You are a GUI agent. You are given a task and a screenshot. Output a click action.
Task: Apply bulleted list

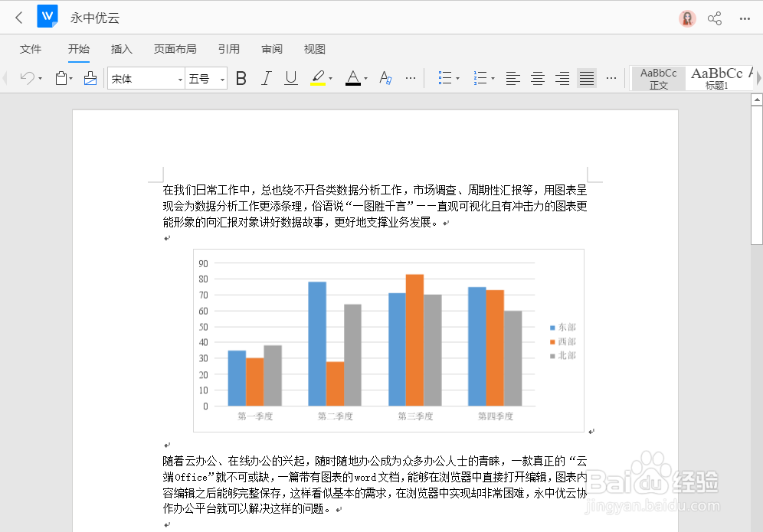click(x=445, y=78)
